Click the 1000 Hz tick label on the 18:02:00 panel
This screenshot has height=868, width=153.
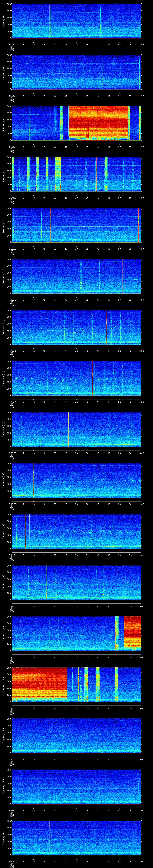pos(8,55)
